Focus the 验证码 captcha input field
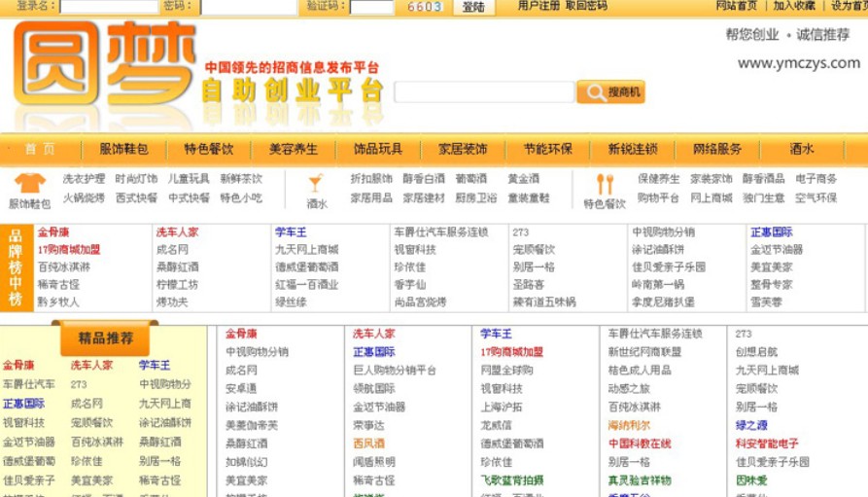 (x=372, y=7)
